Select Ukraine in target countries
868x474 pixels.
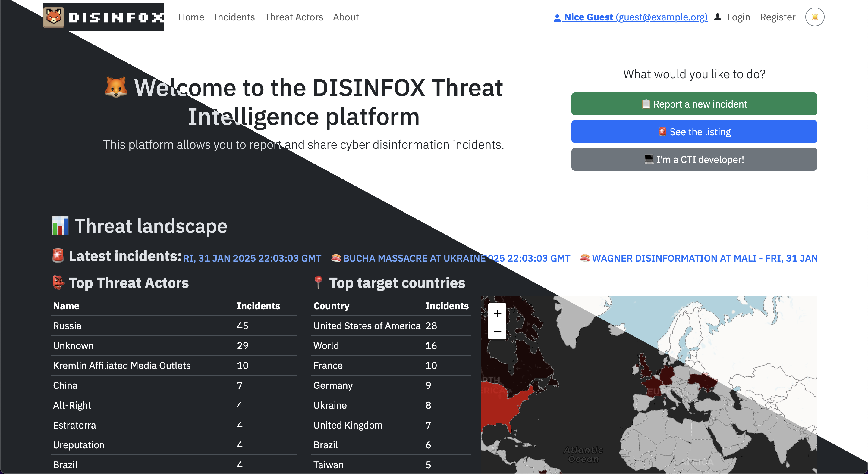pyautogui.click(x=391, y=405)
